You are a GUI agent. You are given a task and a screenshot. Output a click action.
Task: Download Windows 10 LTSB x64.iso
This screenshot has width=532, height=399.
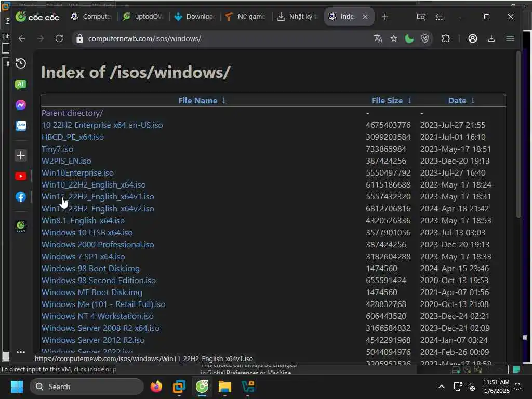[87, 233]
